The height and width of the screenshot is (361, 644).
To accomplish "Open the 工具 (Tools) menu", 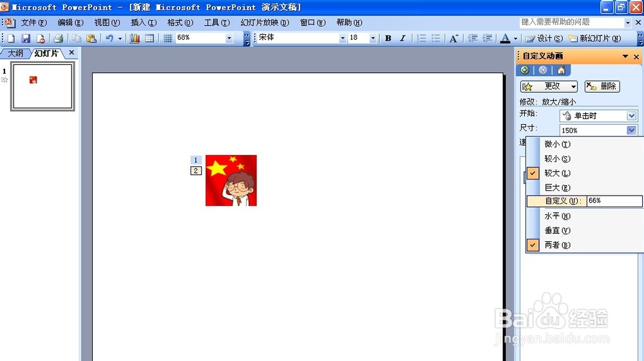I will (x=217, y=23).
